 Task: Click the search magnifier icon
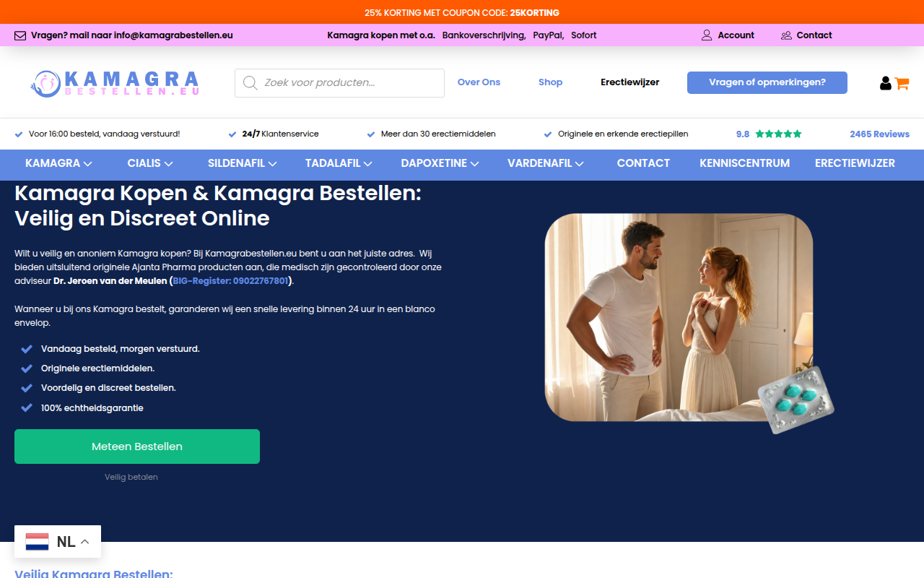click(250, 83)
